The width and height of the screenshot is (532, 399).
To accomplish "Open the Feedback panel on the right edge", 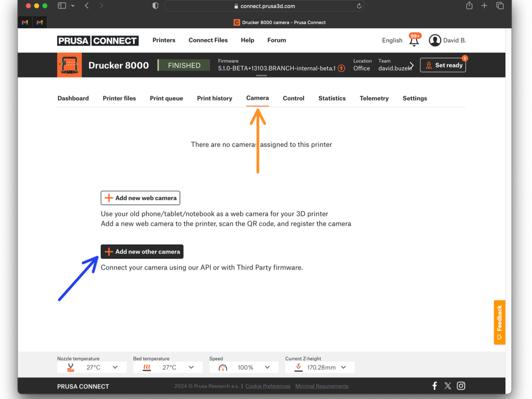I will (x=499, y=322).
